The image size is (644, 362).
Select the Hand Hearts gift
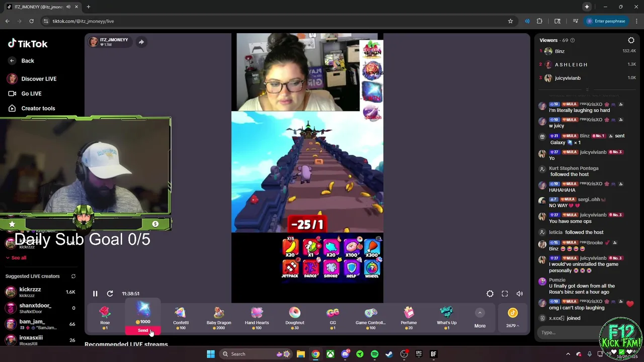pos(257,317)
